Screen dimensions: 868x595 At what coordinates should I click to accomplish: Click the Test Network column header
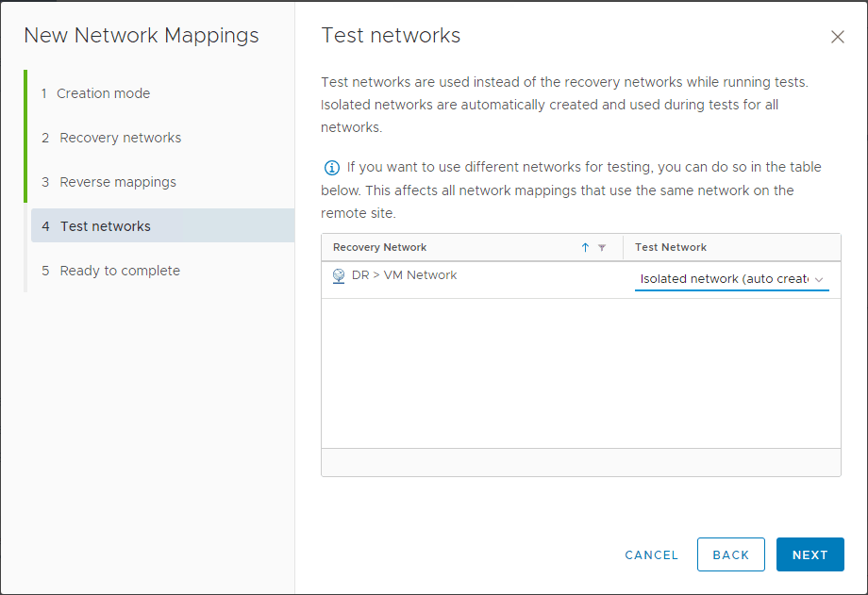point(671,247)
